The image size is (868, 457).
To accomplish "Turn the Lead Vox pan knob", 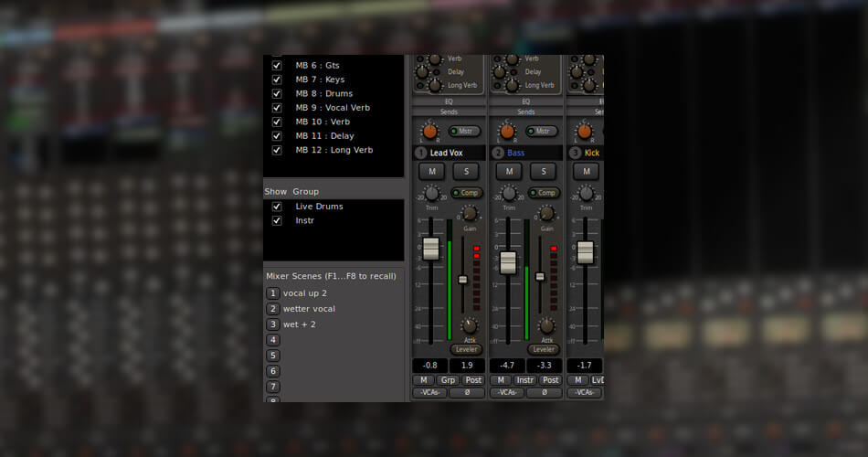I will pos(429,132).
